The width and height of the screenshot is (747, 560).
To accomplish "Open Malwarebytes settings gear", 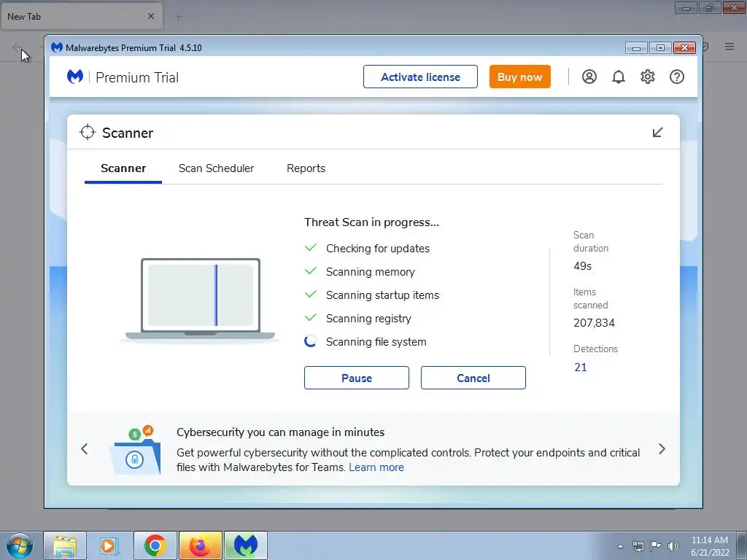I will pyautogui.click(x=648, y=77).
